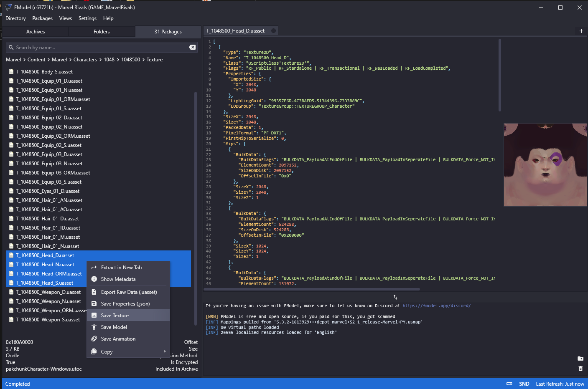Viewport: 588px width, 389px height.
Task: Click the head texture preview thumbnail
Action: tap(545, 165)
